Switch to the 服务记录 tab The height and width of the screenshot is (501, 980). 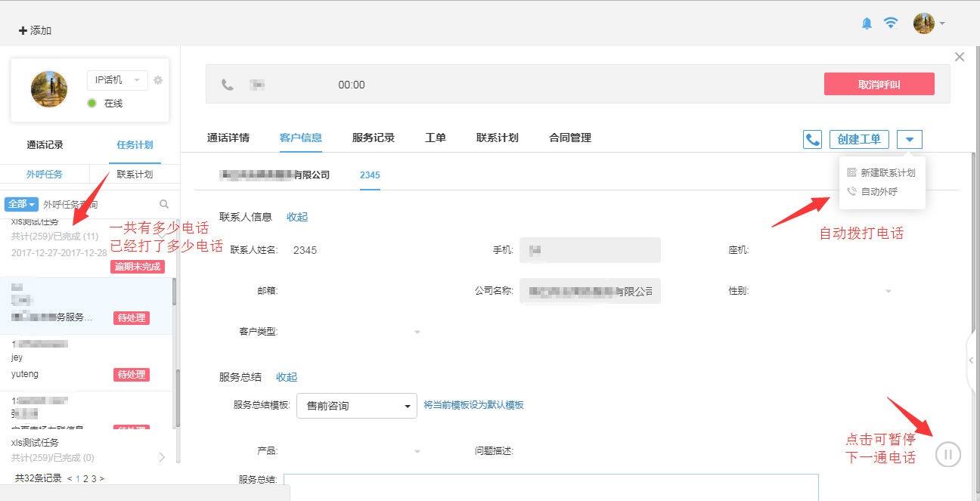374,138
